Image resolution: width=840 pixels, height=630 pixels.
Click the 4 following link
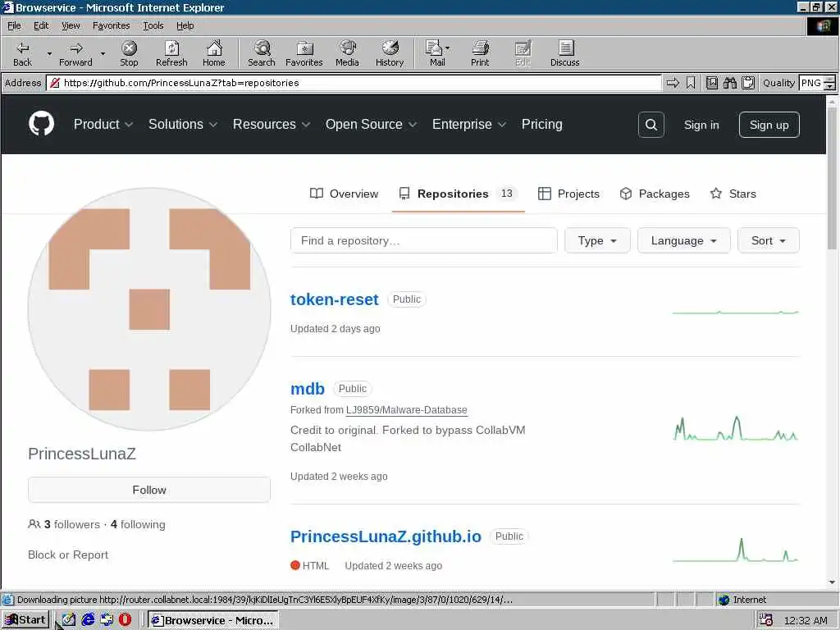point(138,524)
